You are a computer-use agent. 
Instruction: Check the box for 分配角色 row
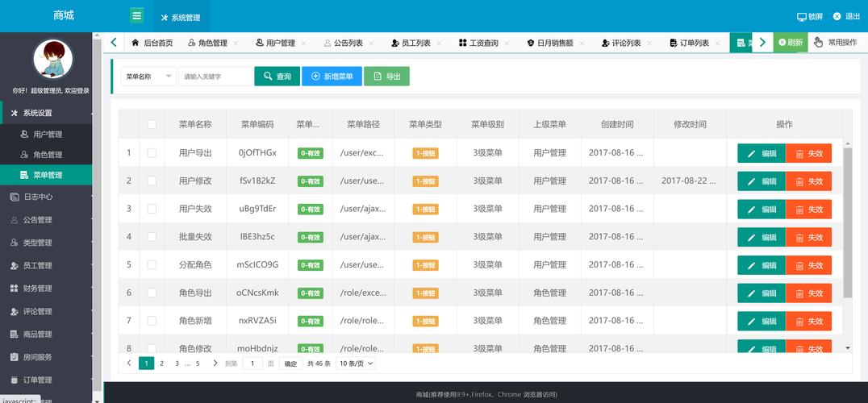click(152, 265)
